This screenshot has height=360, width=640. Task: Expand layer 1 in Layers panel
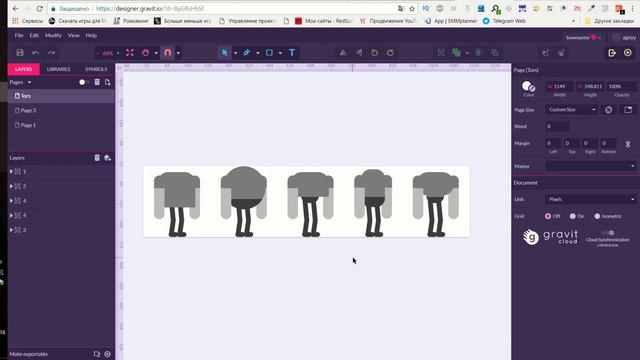(x=11, y=172)
